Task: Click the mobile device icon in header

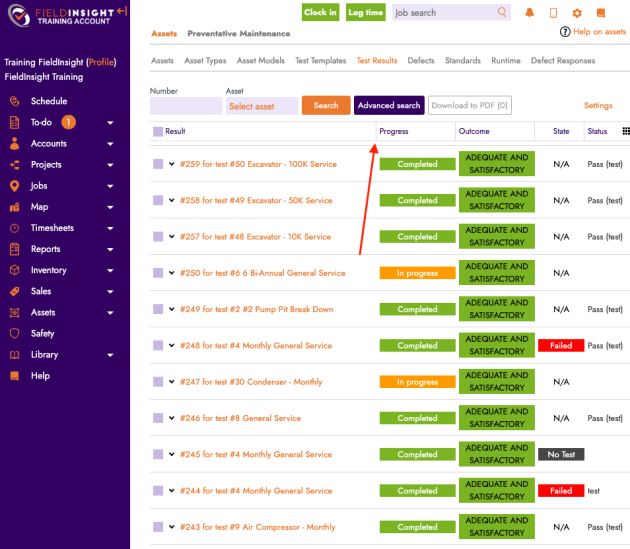Action: click(553, 13)
